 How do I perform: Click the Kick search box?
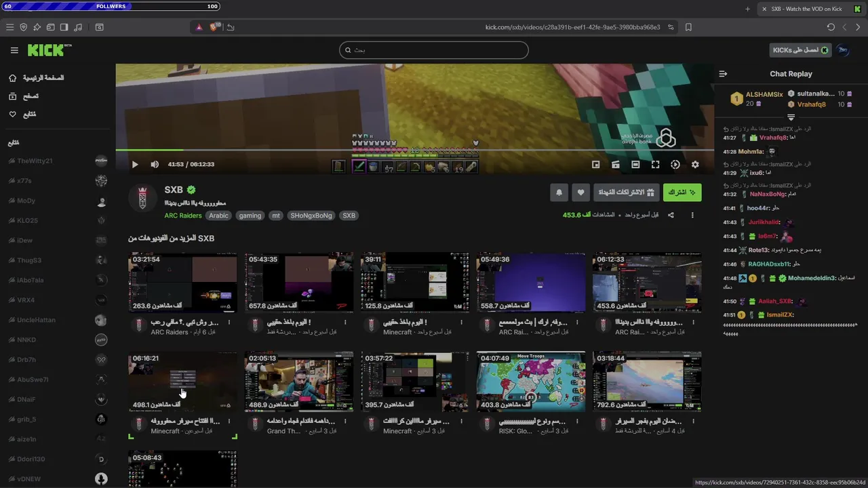[433, 50]
